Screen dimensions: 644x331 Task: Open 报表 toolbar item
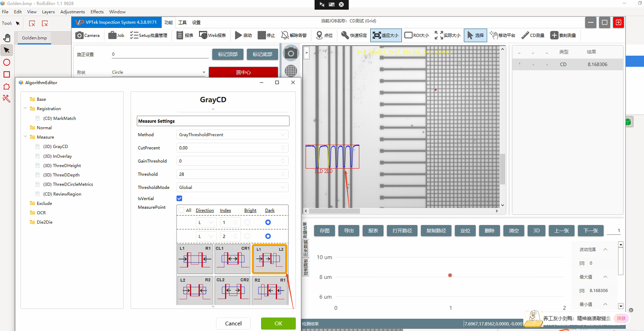[x=185, y=35]
